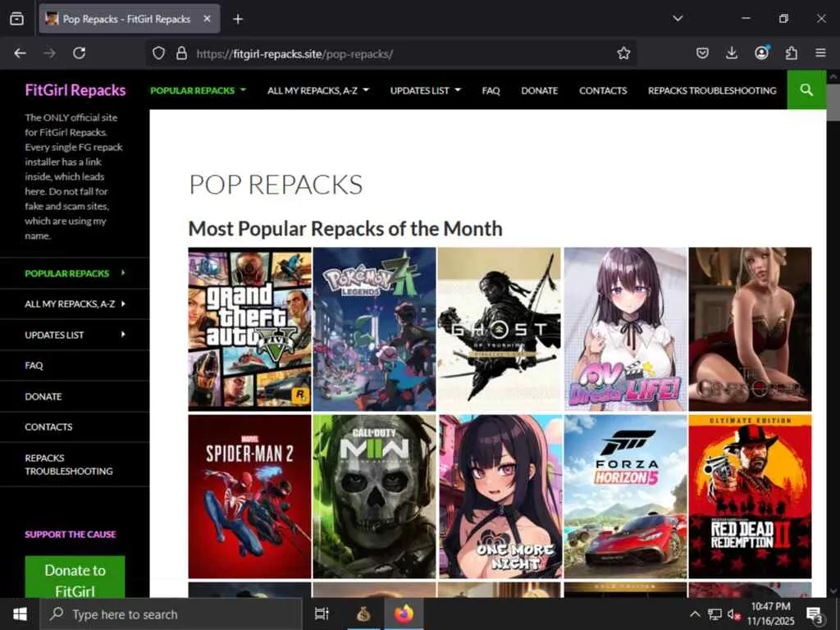Click the Firefox View icon
Image resolution: width=840 pixels, height=630 pixels.
[16, 19]
